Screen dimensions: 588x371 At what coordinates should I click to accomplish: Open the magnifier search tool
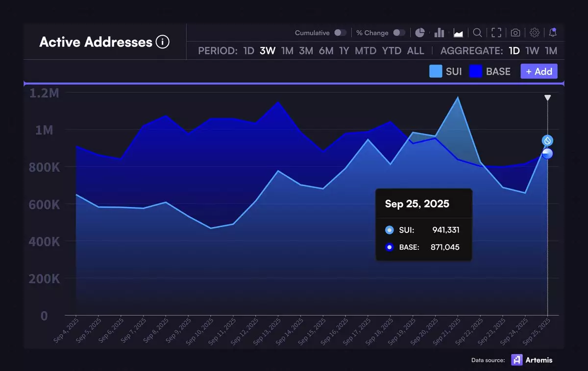point(477,33)
